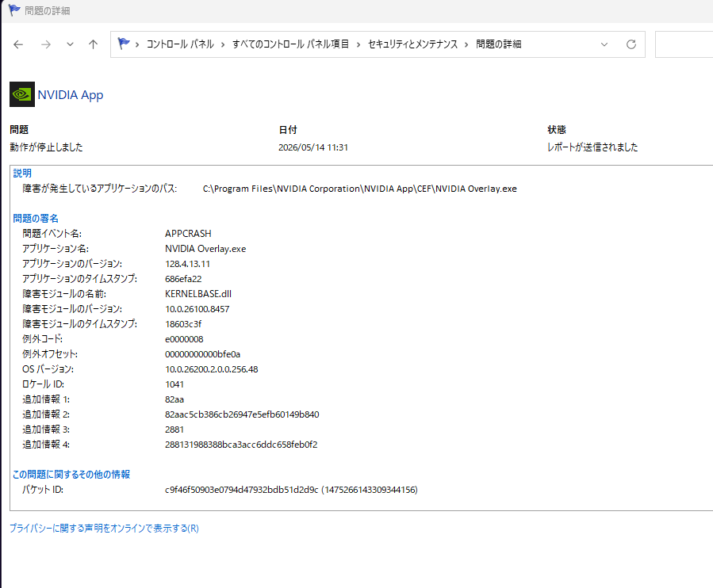This screenshot has height=588, width=713.
Task: Expand chevron after コントロール パネル breadcrumb
Action: coord(223,44)
